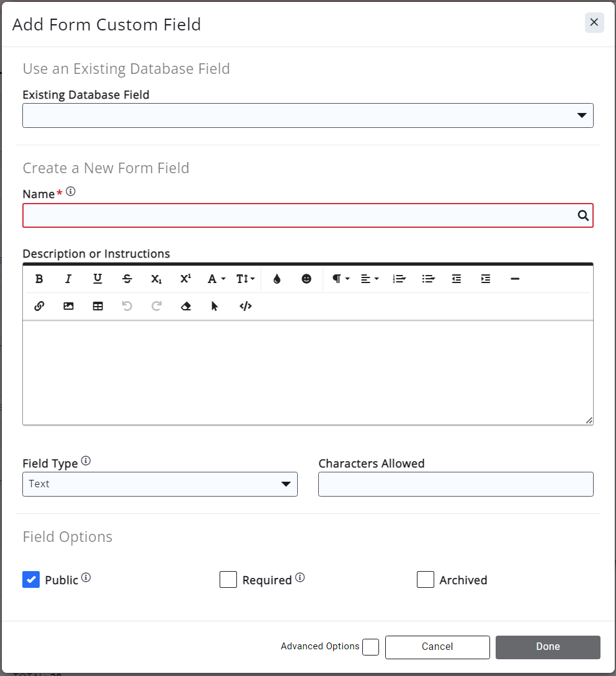The width and height of the screenshot is (616, 676).
Task: Apply strikethrough formatting
Action: 127,279
